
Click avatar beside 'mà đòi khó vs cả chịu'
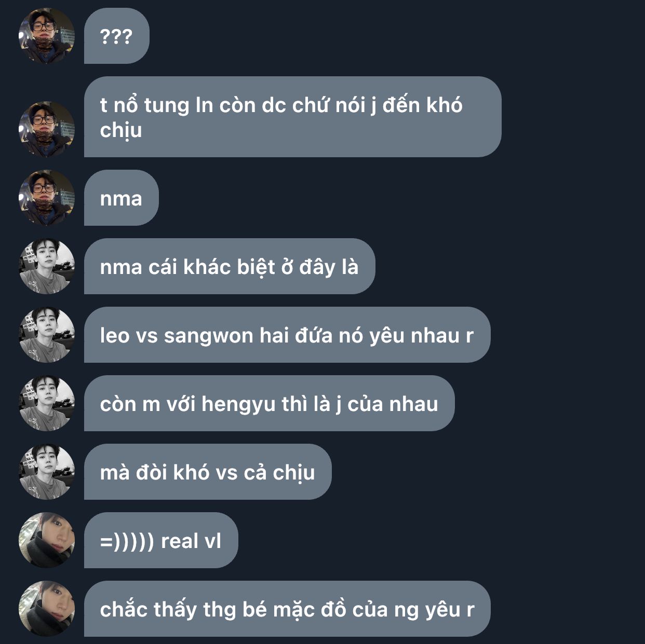click(x=47, y=472)
